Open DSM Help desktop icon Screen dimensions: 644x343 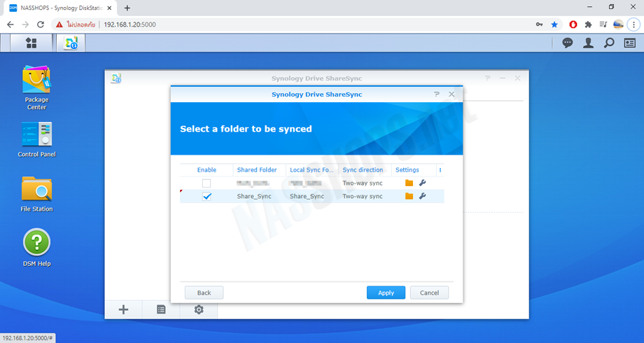[x=36, y=248]
